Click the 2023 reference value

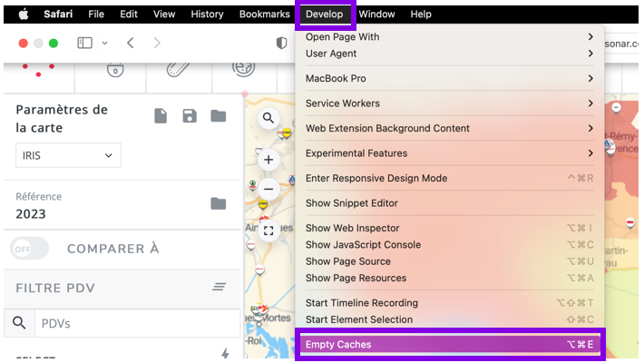(31, 214)
